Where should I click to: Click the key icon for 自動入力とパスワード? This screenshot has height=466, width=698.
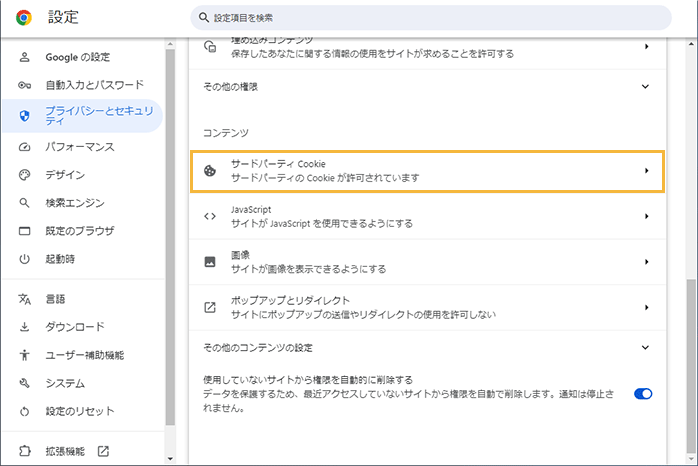(x=24, y=85)
